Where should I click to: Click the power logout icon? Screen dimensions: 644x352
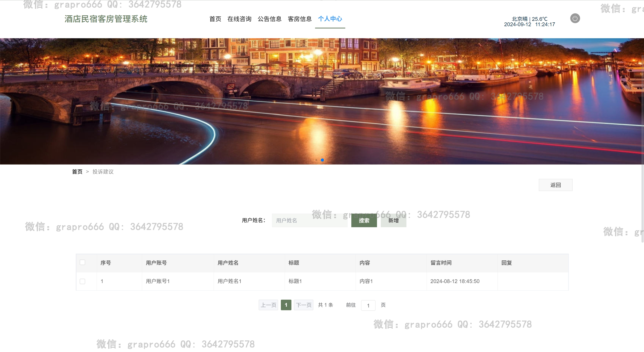[x=575, y=18]
